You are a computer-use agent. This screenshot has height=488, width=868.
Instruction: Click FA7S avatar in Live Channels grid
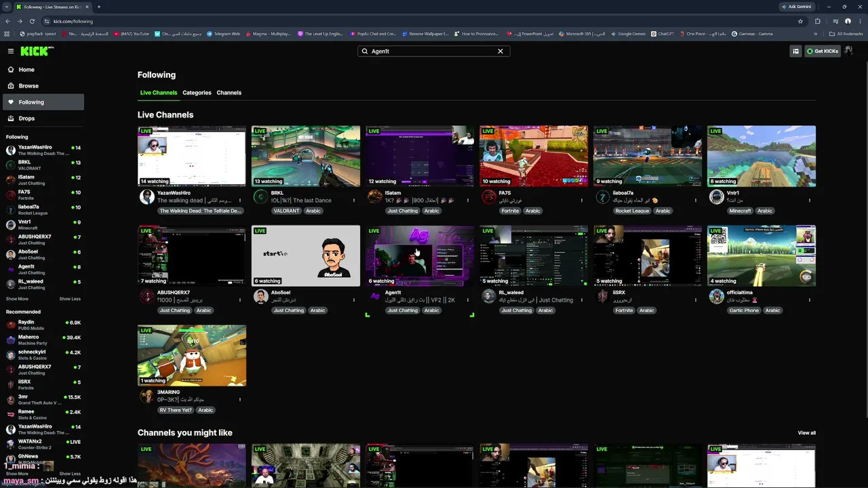[488, 197]
